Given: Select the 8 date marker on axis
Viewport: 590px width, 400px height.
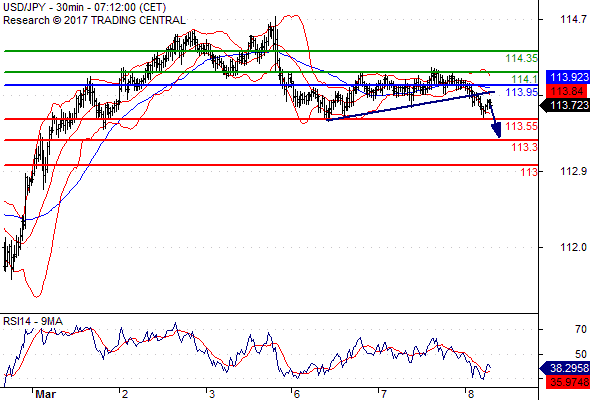Looking at the screenshot, I should [x=471, y=394].
